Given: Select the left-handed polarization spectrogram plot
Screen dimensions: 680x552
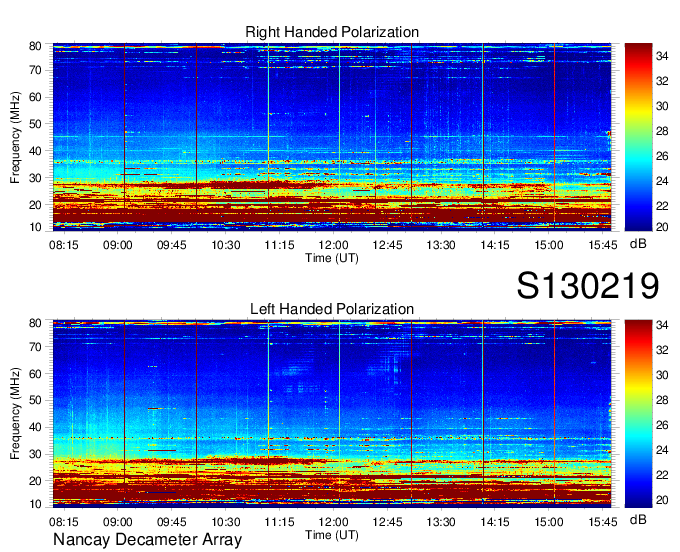Looking at the screenshot, I should [x=332, y=414].
